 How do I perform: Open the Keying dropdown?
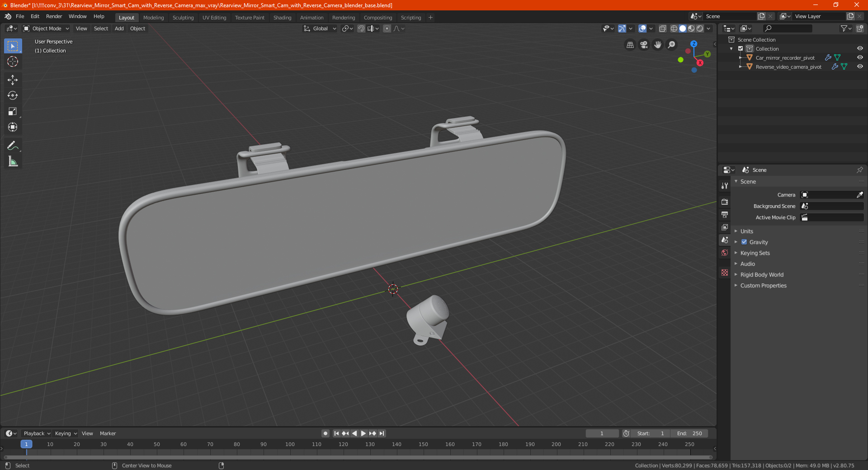(x=66, y=433)
